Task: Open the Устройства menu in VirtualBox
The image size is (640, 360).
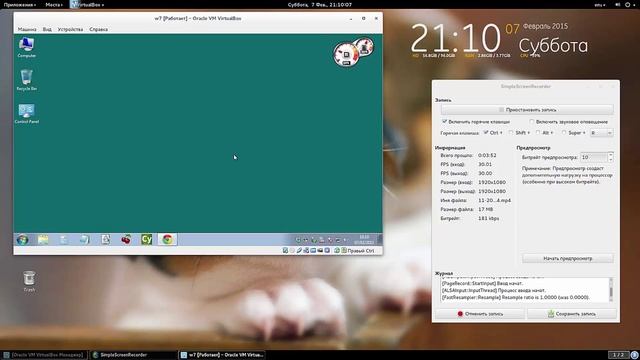Action: click(70, 29)
